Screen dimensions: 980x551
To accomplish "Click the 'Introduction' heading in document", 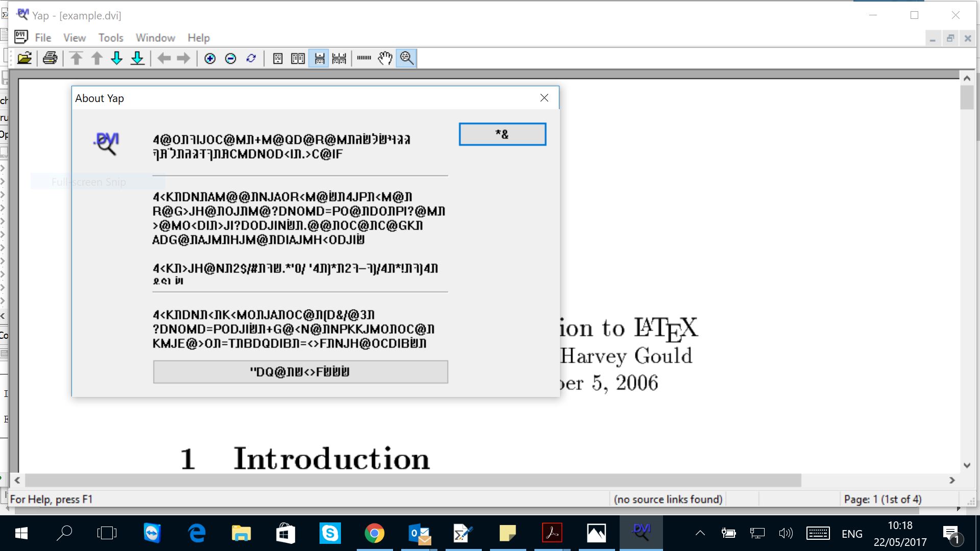I will click(331, 459).
